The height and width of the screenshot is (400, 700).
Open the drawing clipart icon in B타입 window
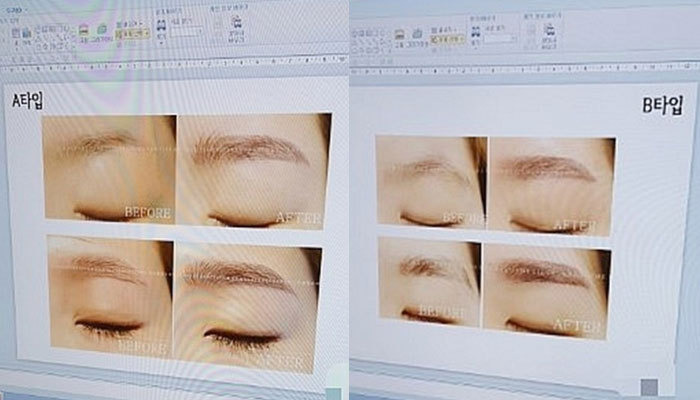coord(417,33)
